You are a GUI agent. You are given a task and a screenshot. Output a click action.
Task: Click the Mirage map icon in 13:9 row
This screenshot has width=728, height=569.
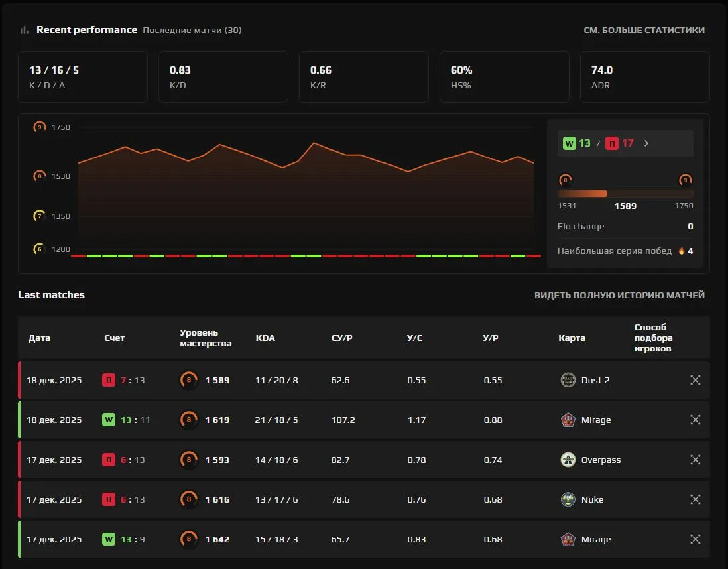[x=568, y=539]
